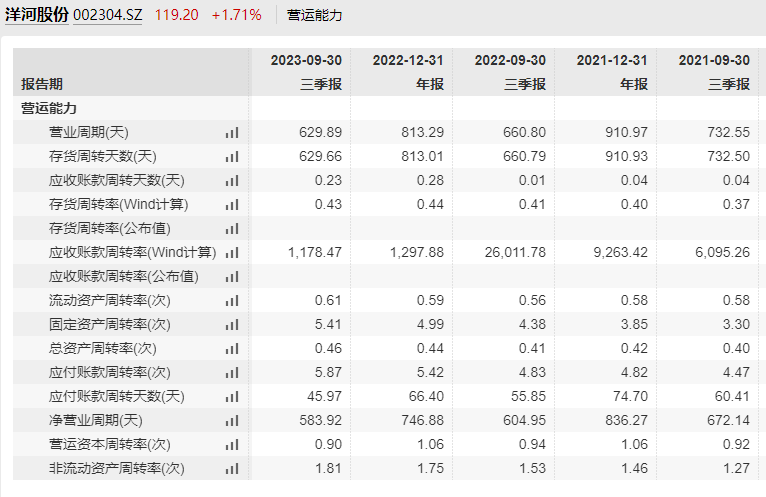Click the 净营业周期(天) row label
The height and width of the screenshot is (497, 766).
pyautogui.click(x=96, y=420)
